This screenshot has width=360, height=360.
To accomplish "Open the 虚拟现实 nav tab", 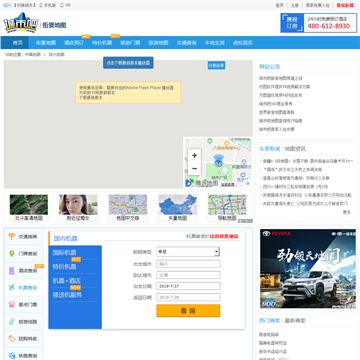I will pyautogui.click(x=243, y=43).
